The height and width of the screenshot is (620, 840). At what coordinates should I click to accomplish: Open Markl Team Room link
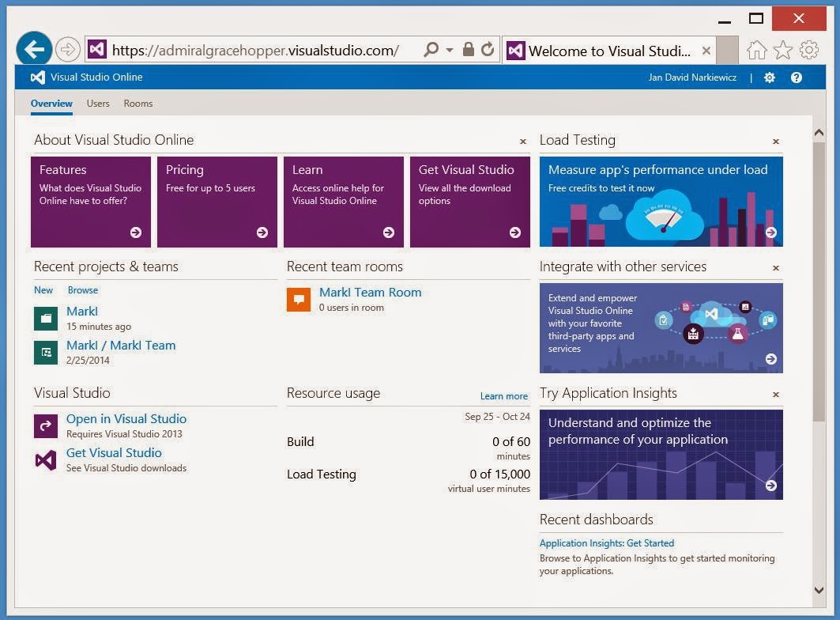370,293
